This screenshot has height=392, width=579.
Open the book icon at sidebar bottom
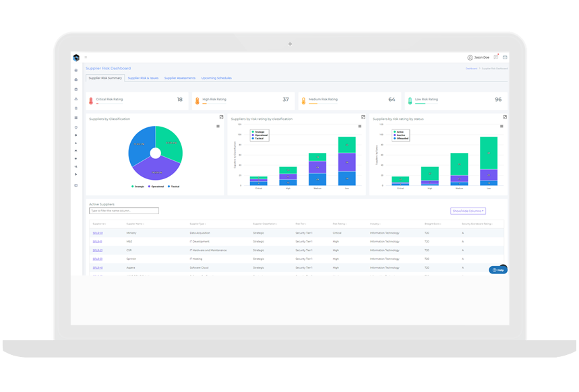(x=76, y=185)
